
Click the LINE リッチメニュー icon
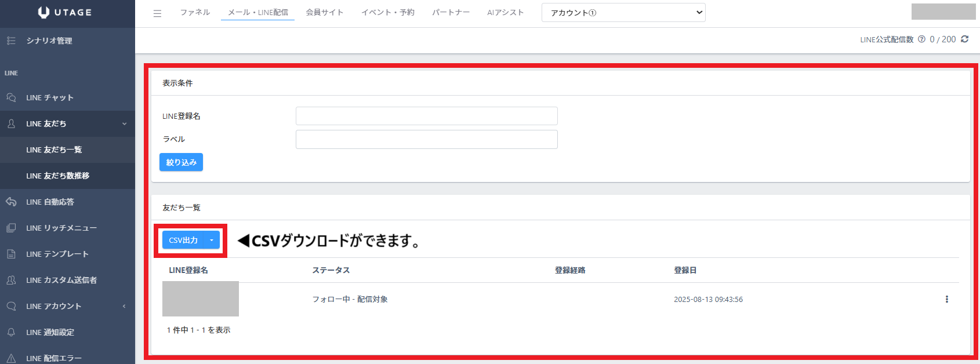[11, 228]
